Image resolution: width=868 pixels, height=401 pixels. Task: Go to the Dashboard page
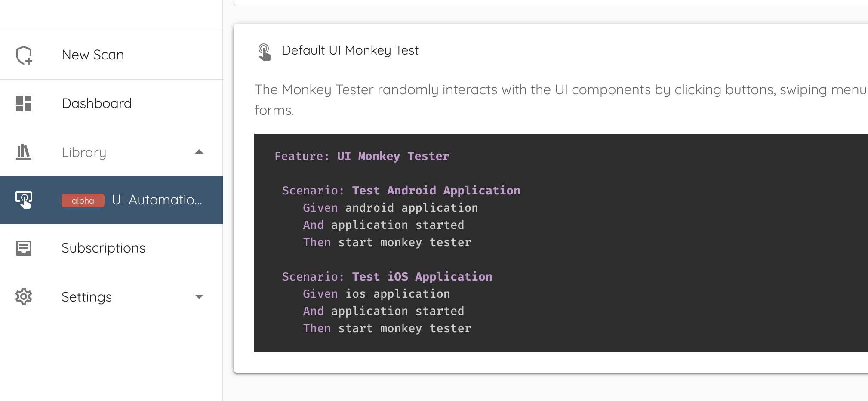click(x=111, y=104)
